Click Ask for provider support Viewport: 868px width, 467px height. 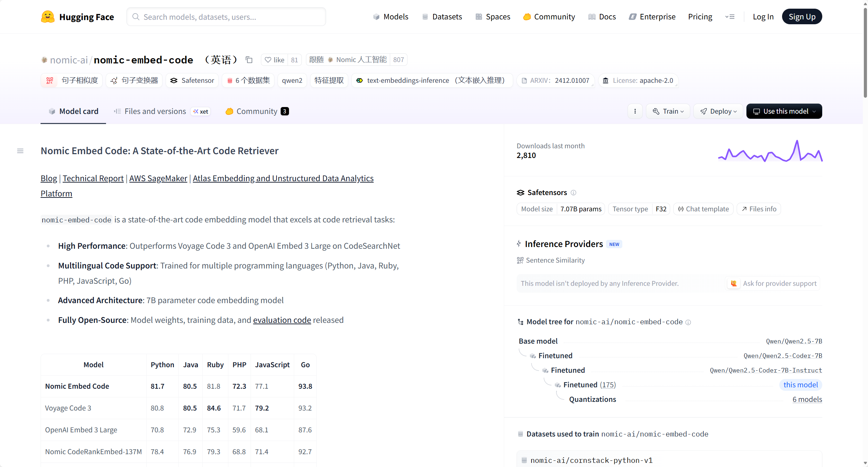coord(773,283)
